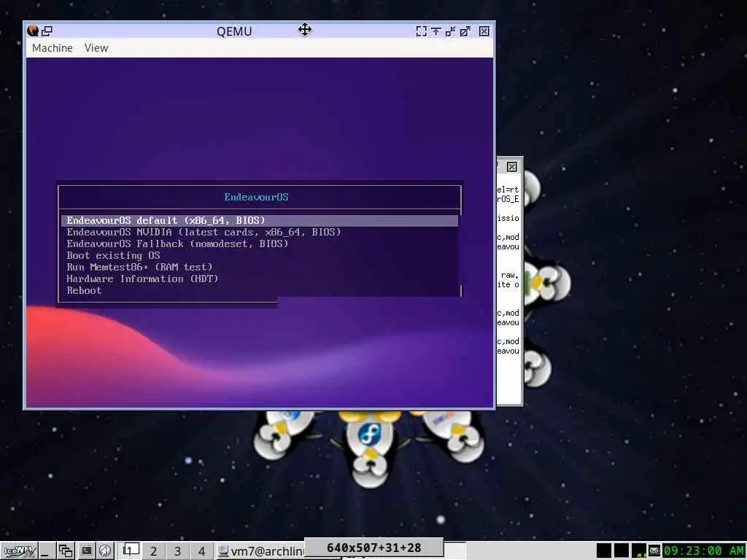Open the View menu in QEMU
747x560 pixels.
coord(96,48)
